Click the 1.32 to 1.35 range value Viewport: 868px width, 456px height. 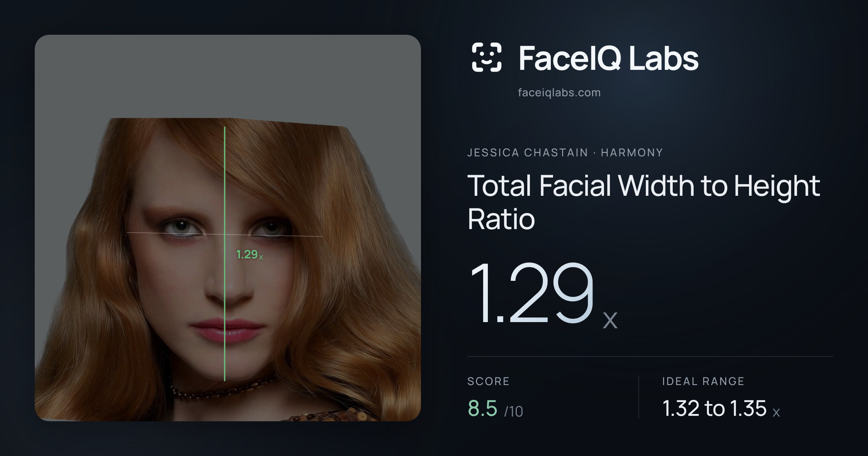721,408
